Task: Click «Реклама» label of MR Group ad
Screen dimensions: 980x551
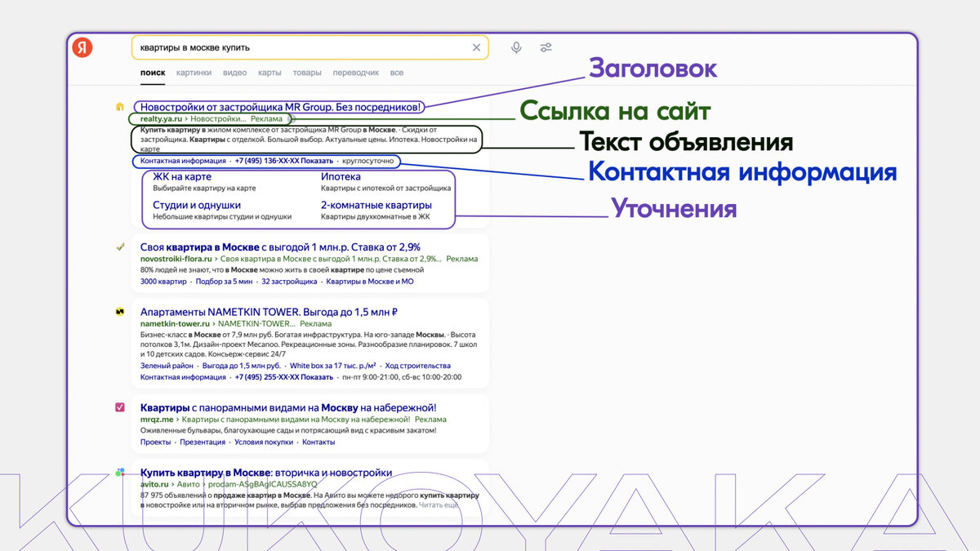Action: 267,119
